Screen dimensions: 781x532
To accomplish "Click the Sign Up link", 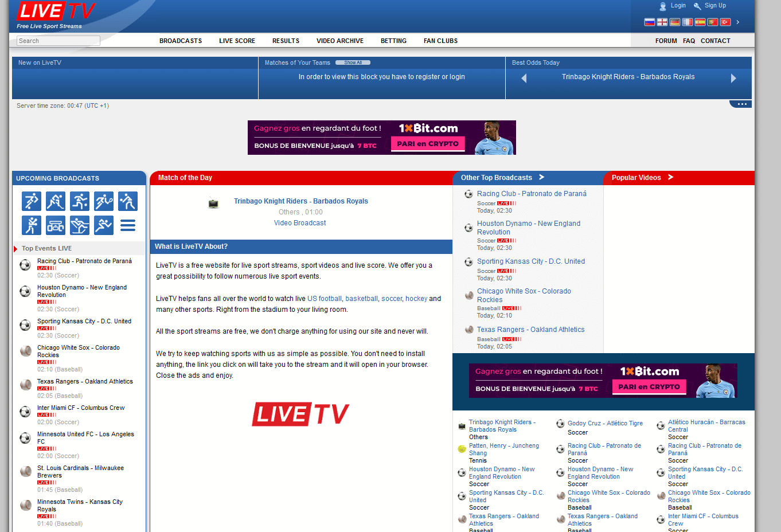I will (x=715, y=5).
